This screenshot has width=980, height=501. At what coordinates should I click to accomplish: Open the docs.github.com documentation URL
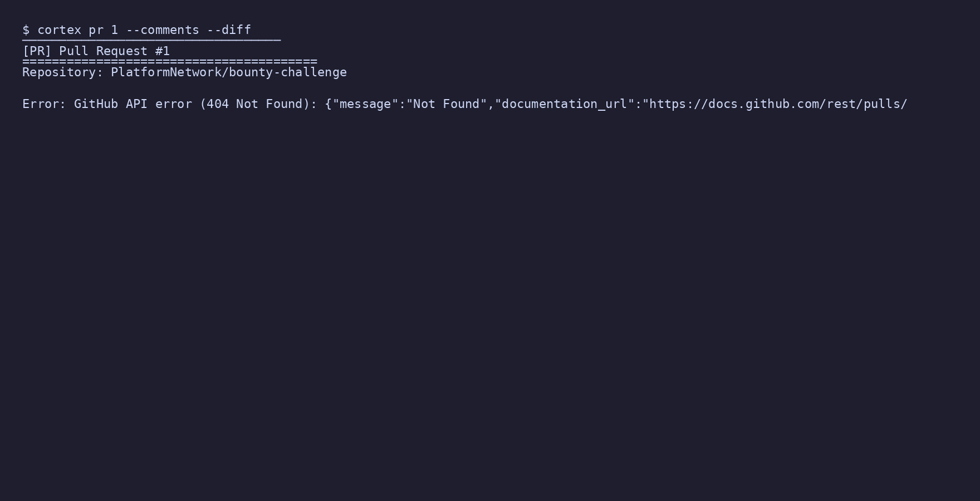click(x=778, y=104)
